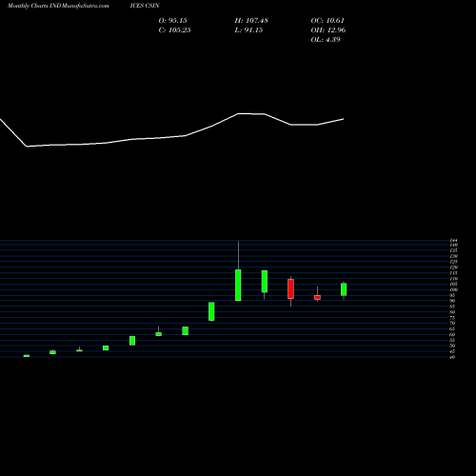The image size is (476, 476).
Task: Click the OL: 4.39 percentage label
Action: pos(326,40)
